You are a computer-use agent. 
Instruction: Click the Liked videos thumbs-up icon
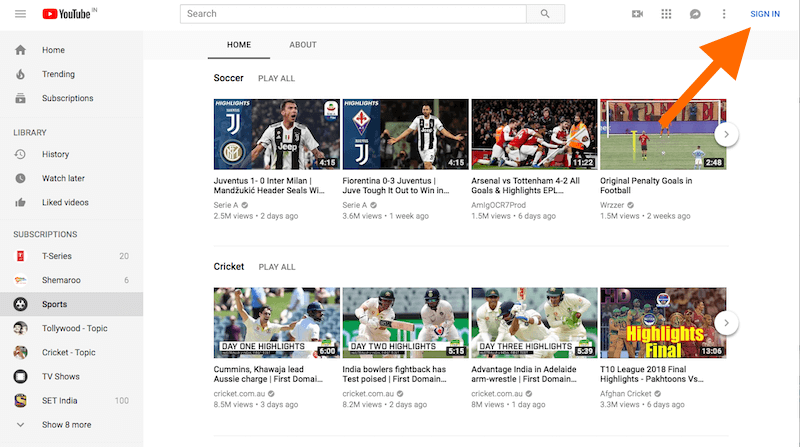click(x=20, y=203)
